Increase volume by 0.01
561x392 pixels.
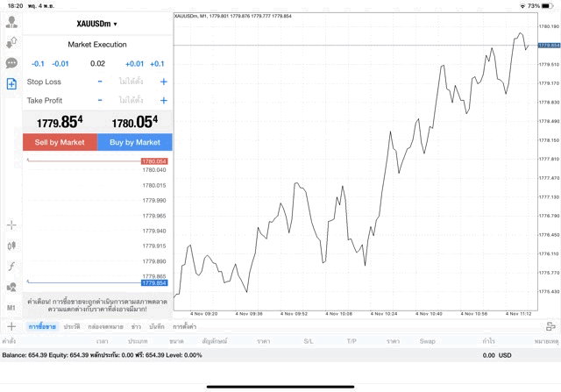click(x=134, y=64)
